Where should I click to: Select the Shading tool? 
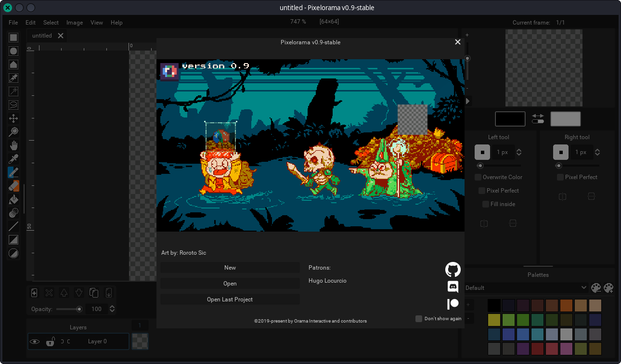click(x=13, y=213)
